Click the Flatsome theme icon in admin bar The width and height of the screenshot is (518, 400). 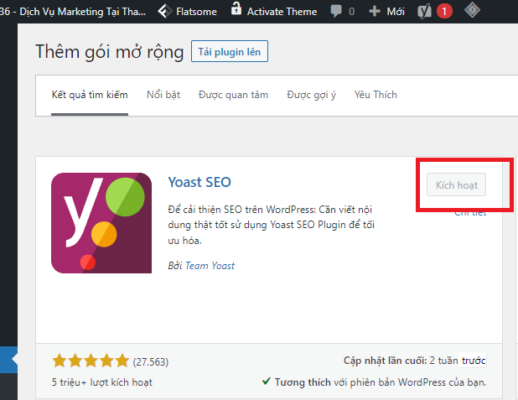pyautogui.click(x=164, y=11)
